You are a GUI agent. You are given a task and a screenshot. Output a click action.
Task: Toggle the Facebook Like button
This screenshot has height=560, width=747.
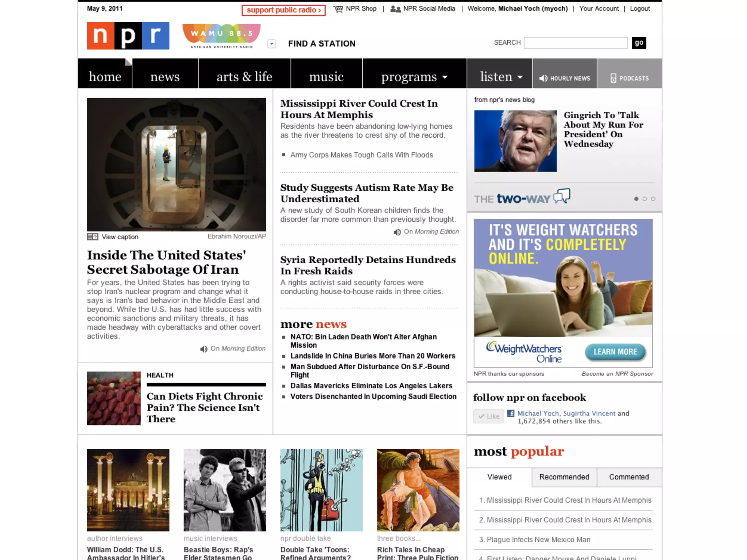(x=488, y=416)
